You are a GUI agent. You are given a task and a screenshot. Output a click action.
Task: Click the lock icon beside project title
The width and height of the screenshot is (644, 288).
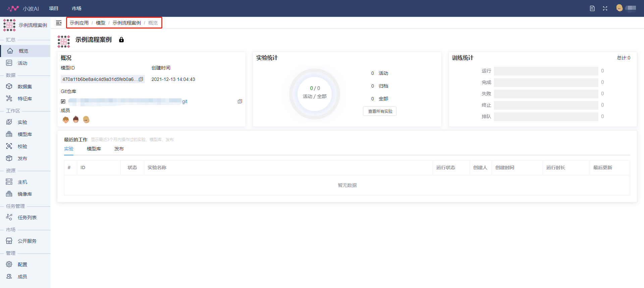[121, 40]
